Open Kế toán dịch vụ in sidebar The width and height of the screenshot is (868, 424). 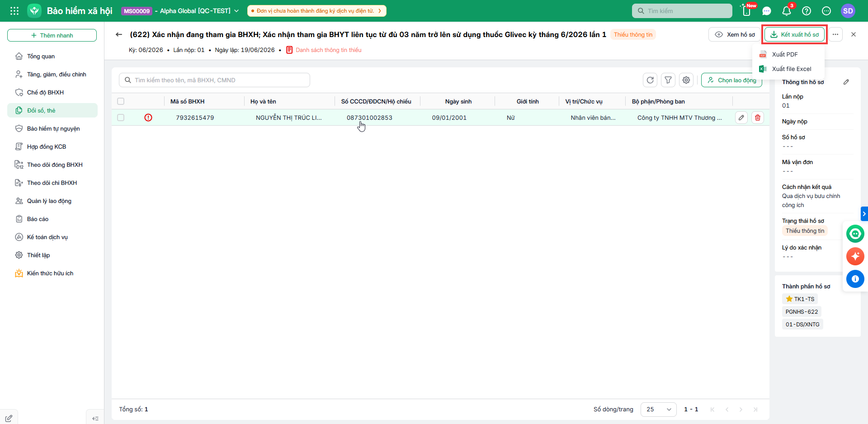point(52,237)
